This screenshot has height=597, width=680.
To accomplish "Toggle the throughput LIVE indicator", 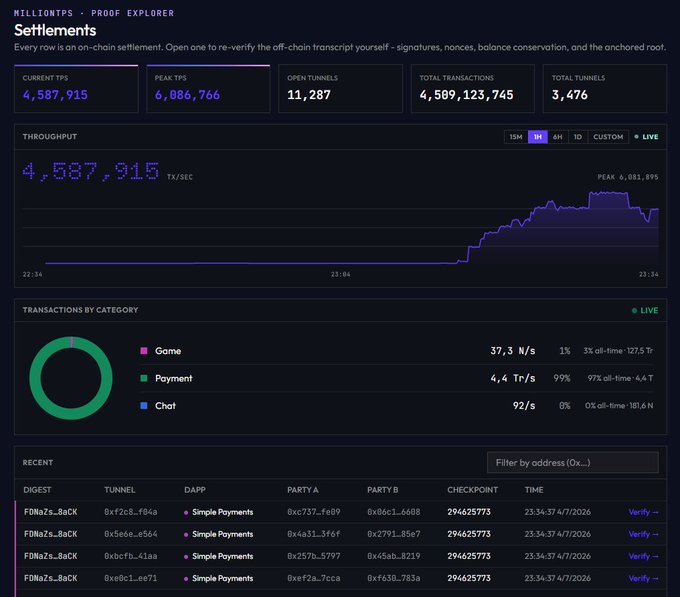I will 646,137.
